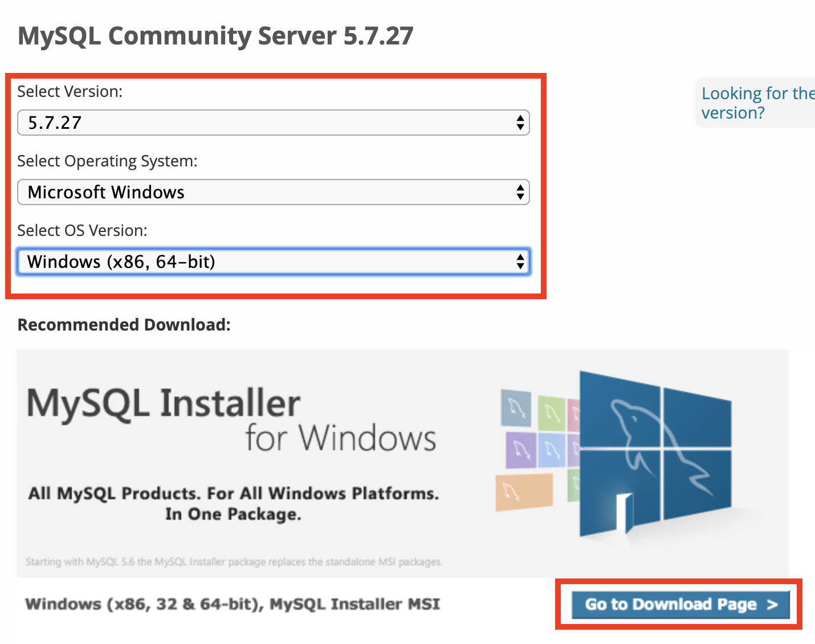This screenshot has height=644, width=815.
Task: Open the Select Operating System dropdown
Action: [274, 192]
